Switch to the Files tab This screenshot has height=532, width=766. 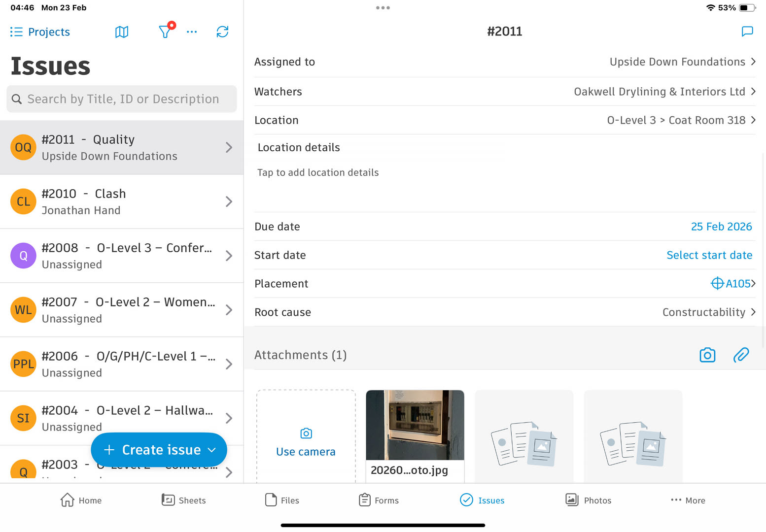click(x=282, y=500)
